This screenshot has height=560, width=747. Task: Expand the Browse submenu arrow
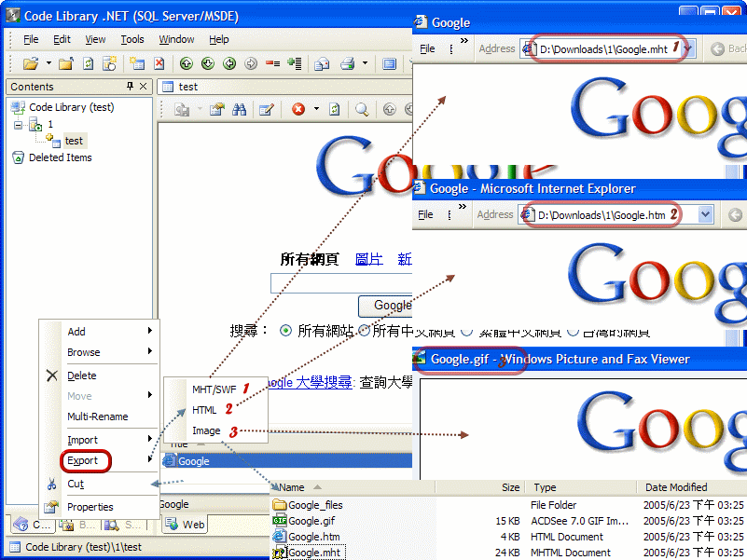pyautogui.click(x=150, y=351)
